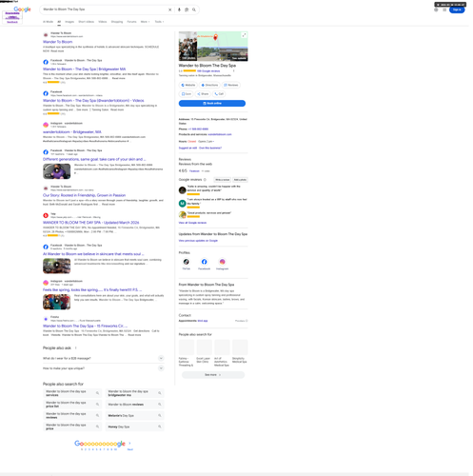473x476 pixels.
Task: Search 'Wander to Bloom reviews' related suggestion
Action: tap(135, 405)
